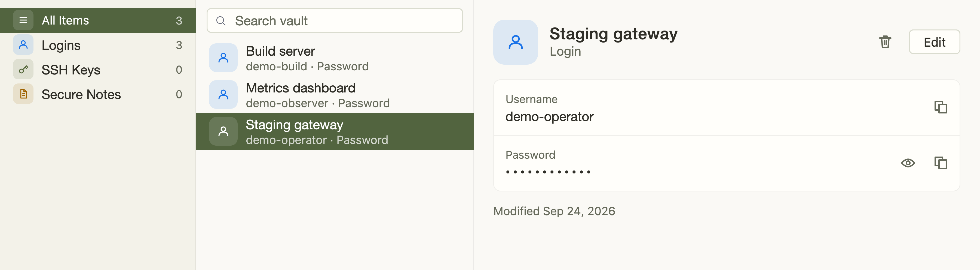980x270 pixels.
Task: Click the All Items list icon
Action: pyautogui.click(x=23, y=20)
